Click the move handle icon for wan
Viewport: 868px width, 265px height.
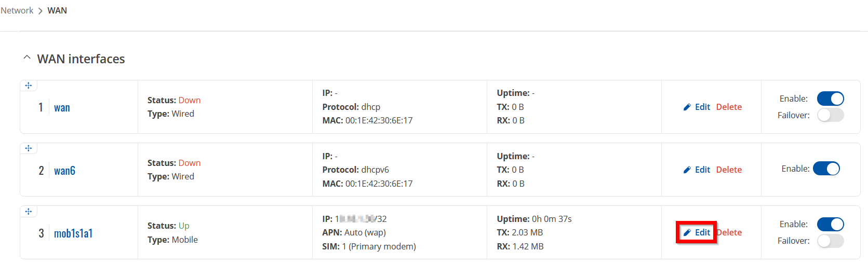29,86
